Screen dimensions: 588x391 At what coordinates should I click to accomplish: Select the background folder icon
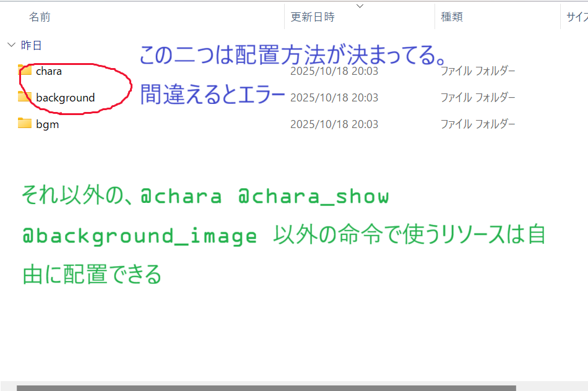coord(25,97)
